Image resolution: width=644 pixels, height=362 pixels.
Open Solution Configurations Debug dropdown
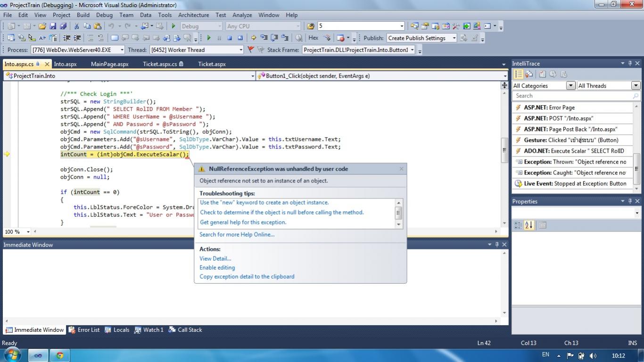pos(200,26)
